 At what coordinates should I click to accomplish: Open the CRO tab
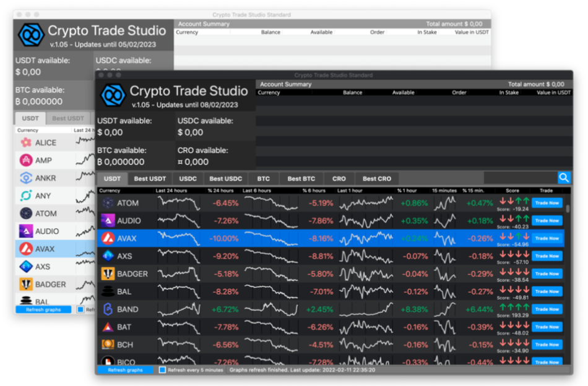(339, 178)
